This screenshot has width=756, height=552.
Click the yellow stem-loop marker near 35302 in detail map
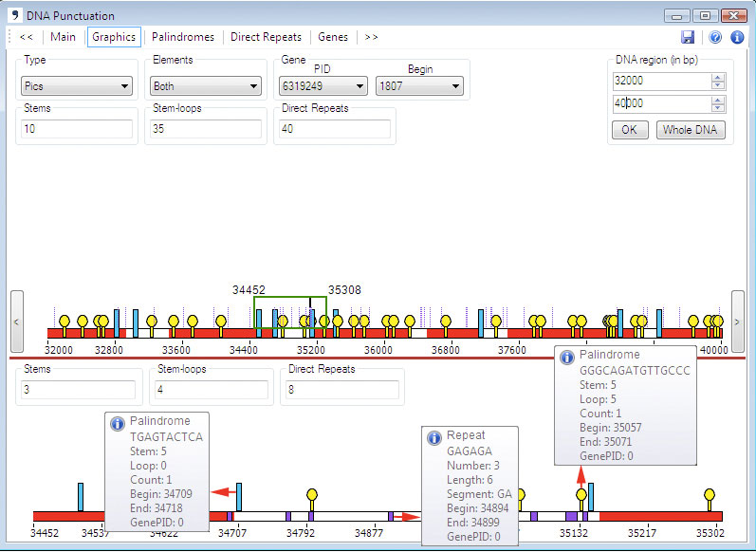pos(710,499)
